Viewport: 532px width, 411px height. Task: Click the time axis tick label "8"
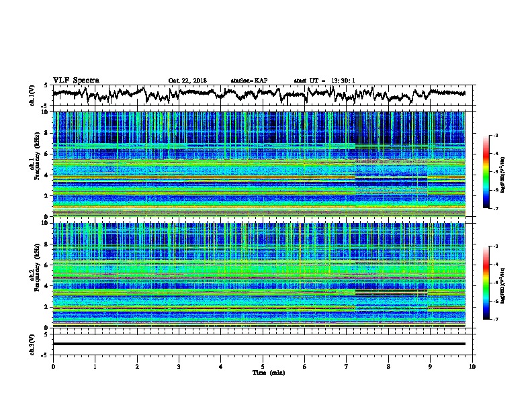pos(388,367)
